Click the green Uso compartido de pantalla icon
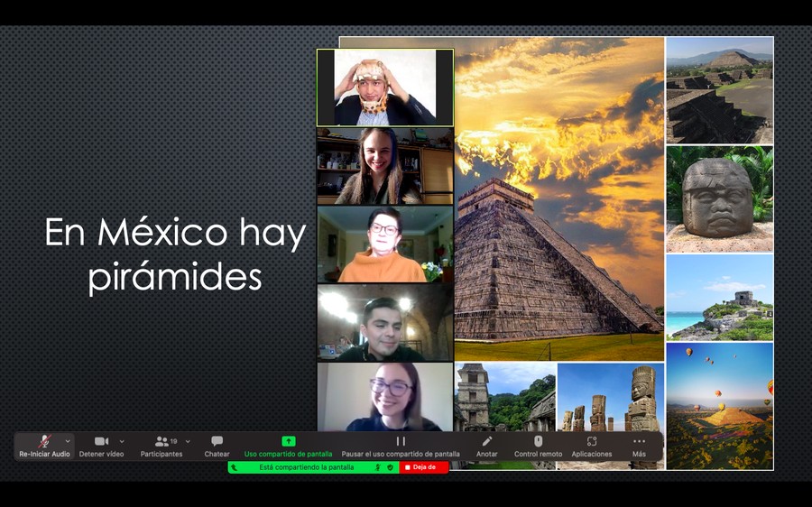Viewport: 812px width, 507px height. point(288,441)
